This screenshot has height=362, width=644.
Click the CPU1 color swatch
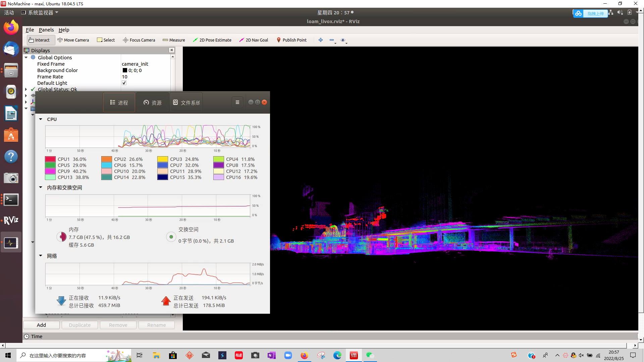point(50,159)
